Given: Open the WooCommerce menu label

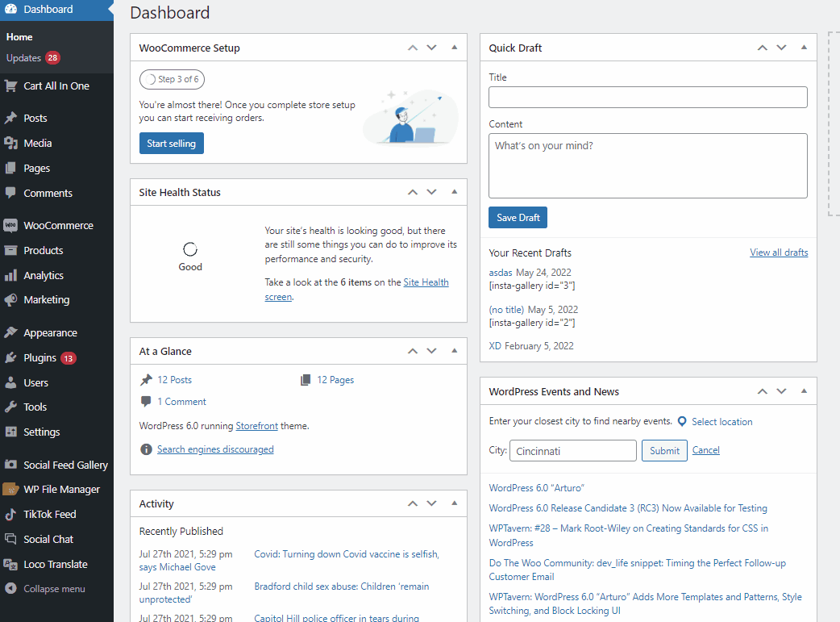Looking at the screenshot, I should 58,226.
